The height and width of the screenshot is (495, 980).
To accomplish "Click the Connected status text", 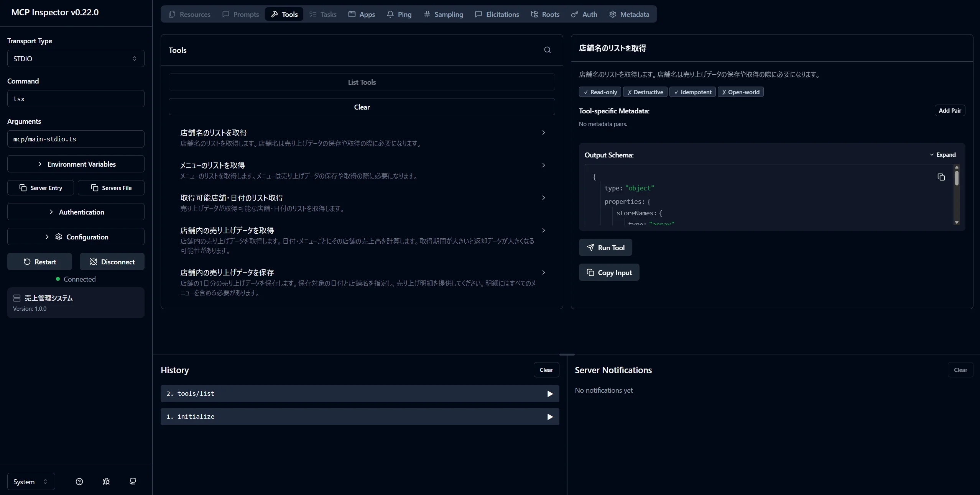I will click(79, 279).
